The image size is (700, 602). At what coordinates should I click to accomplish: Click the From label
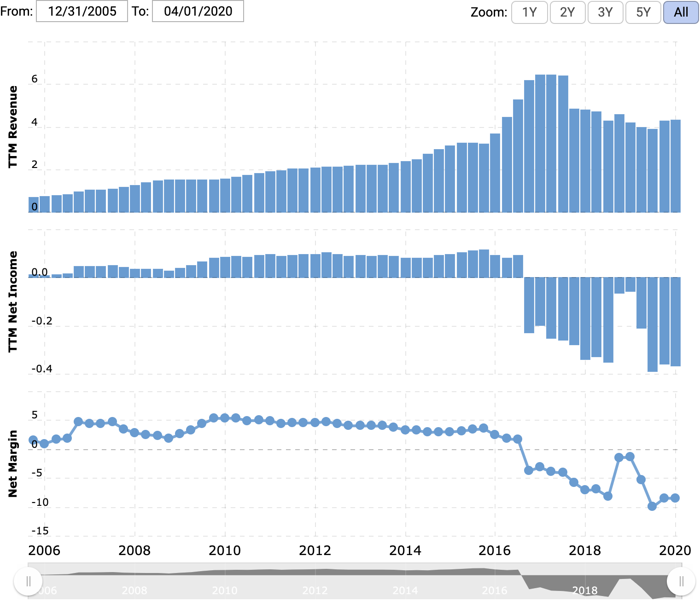[x=17, y=11]
